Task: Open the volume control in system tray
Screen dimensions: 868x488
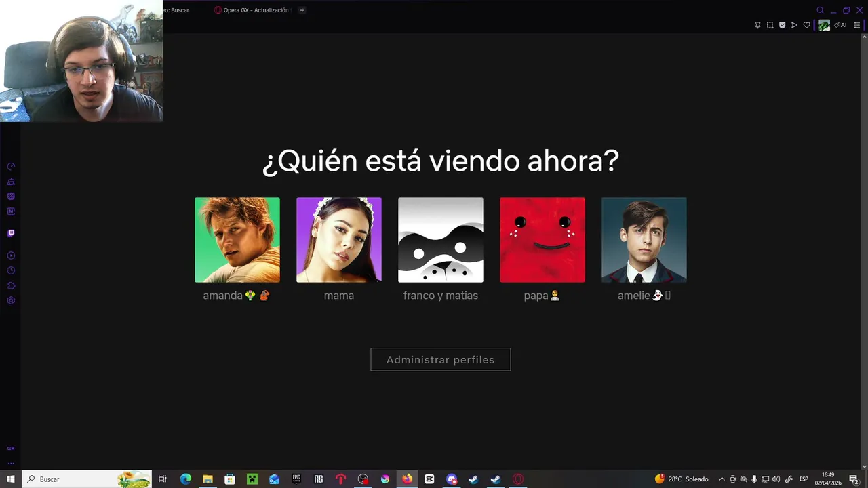Action: [776, 479]
